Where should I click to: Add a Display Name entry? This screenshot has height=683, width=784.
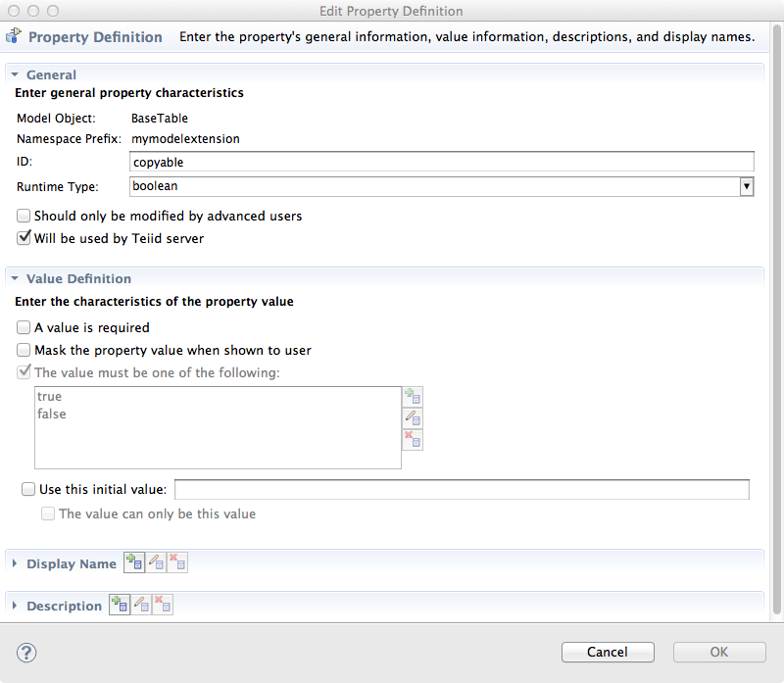point(133,561)
